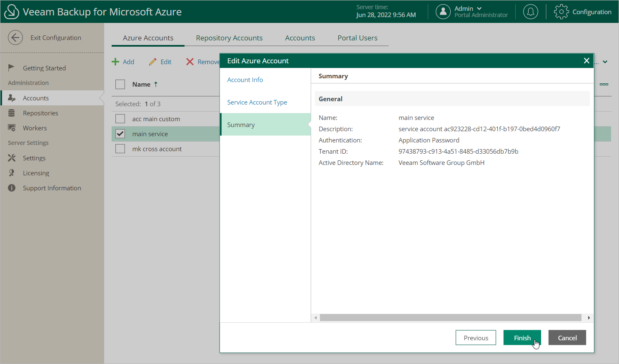
Task: Click the Admin user avatar icon
Action: [x=443, y=12]
